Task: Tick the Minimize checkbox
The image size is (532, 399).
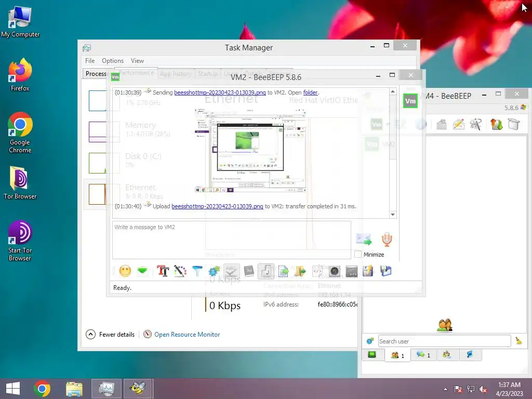Action: [x=357, y=255]
